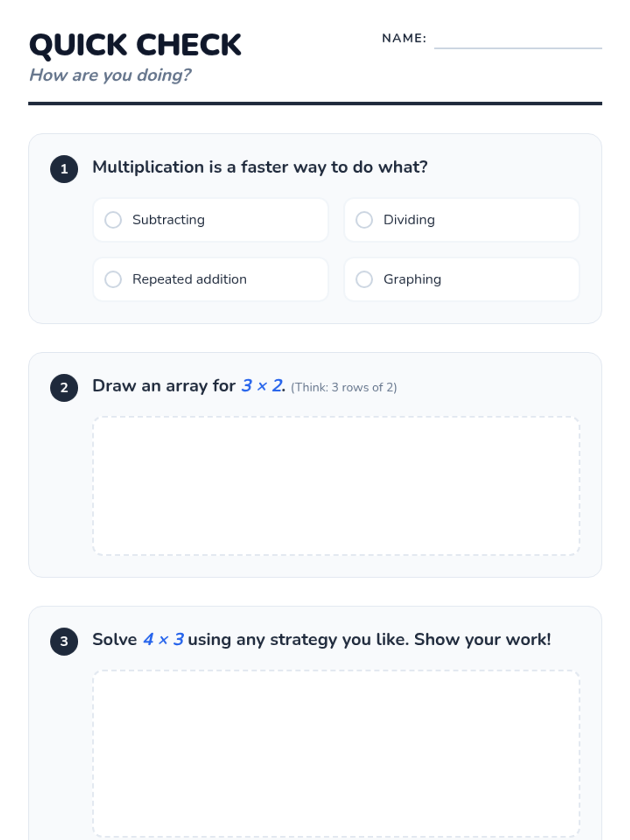Click the 'Think: 3 rows of 2' hint

344,387
